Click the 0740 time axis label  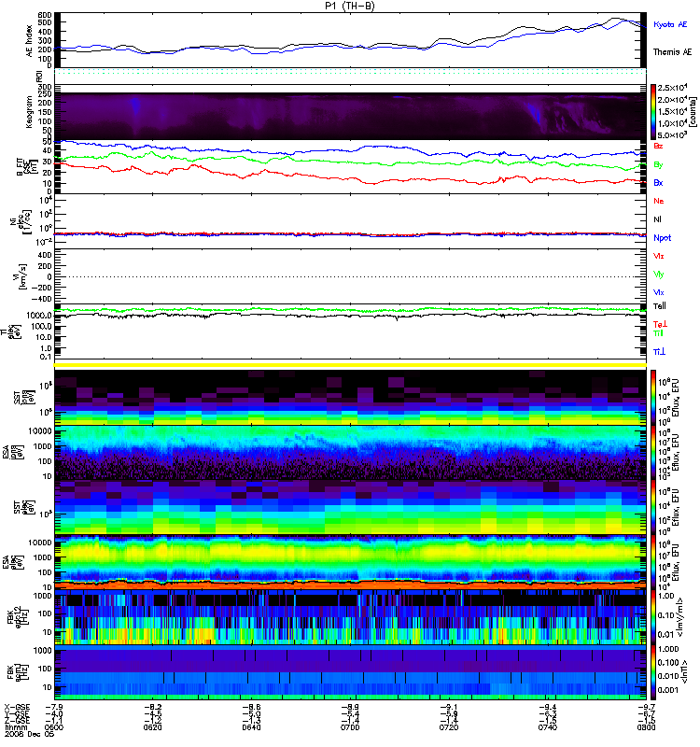click(x=548, y=727)
